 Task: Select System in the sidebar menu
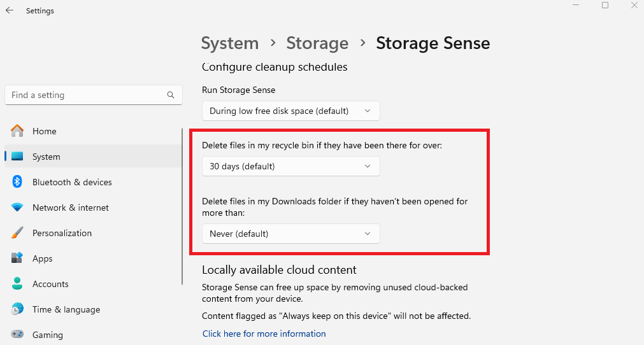click(47, 157)
